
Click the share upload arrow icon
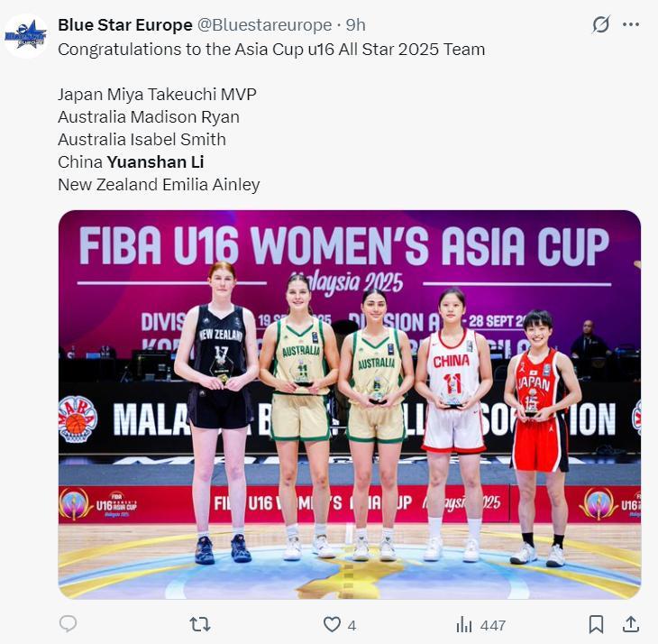click(630, 624)
